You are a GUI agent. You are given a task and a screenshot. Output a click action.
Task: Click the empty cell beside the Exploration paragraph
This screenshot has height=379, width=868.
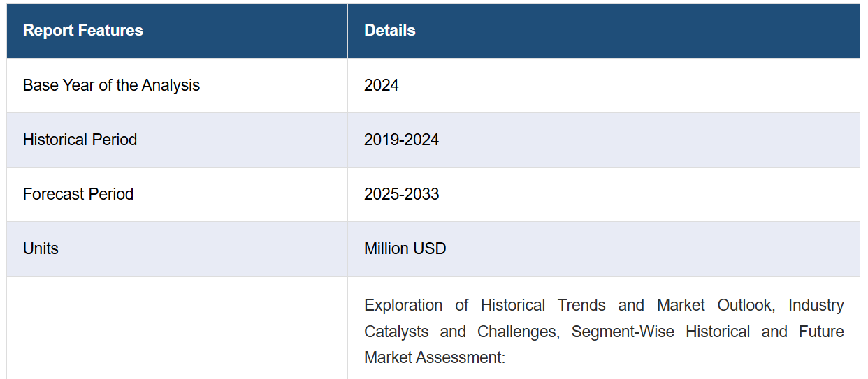177,328
